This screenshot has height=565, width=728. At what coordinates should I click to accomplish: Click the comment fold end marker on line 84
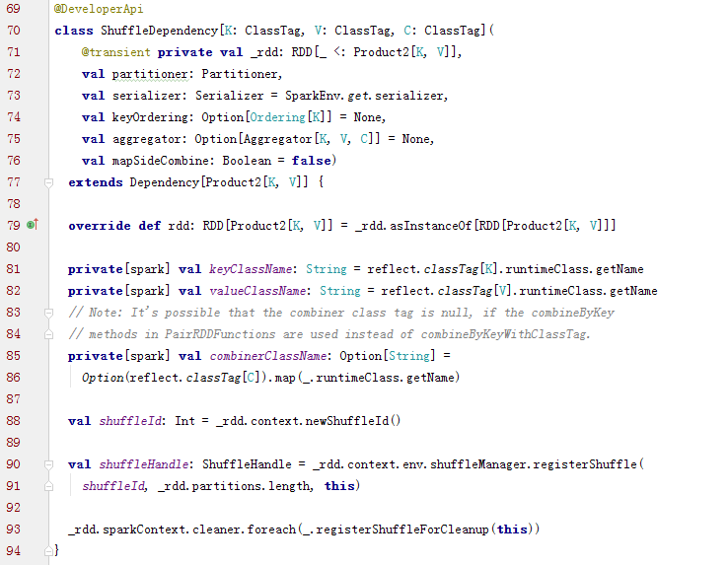48,334
